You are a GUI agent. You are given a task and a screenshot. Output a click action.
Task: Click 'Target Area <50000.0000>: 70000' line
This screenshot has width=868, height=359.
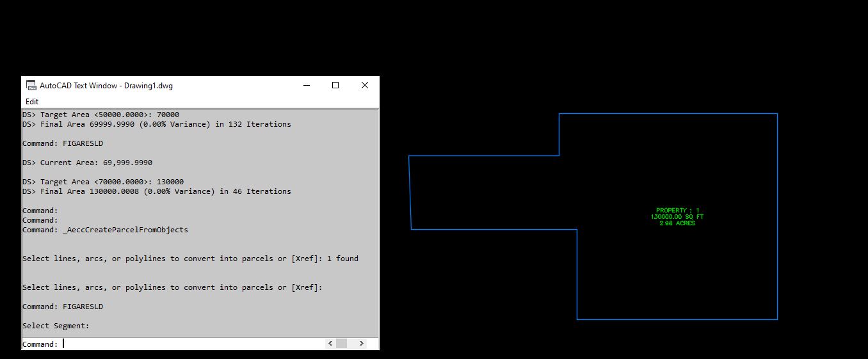pyautogui.click(x=100, y=115)
